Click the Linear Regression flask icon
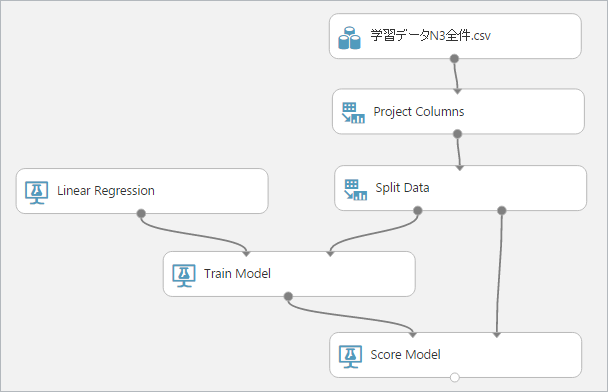This screenshot has height=392, width=608. point(36,192)
